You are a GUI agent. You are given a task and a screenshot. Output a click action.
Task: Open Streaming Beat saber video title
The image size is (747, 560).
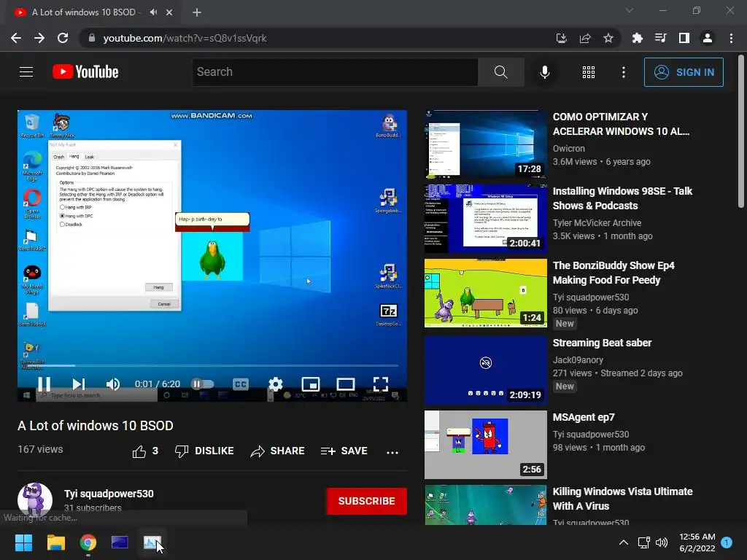(x=602, y=343)
